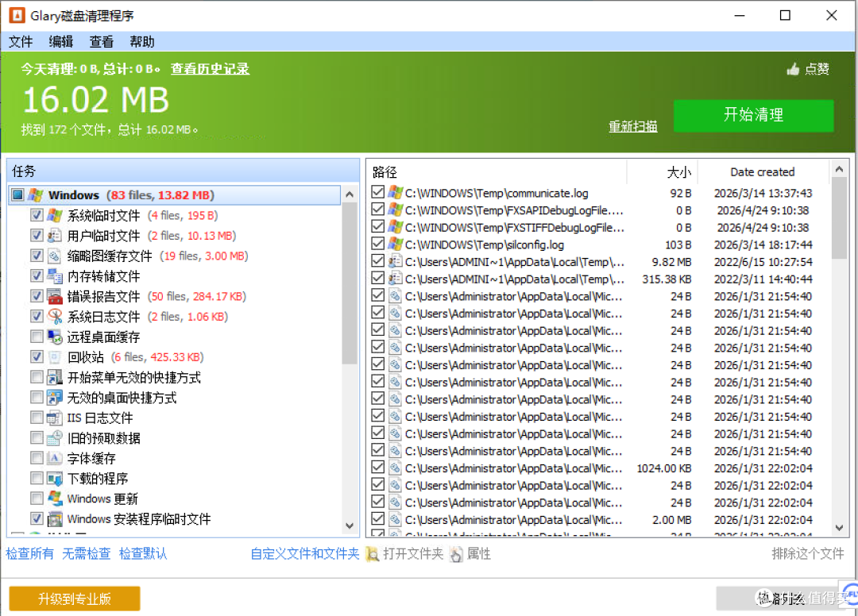This screenshot has height=616, width=858.
Task: Click the 旧的预取数据 icon
Action: pyautogui.click(x=55, y=438)
